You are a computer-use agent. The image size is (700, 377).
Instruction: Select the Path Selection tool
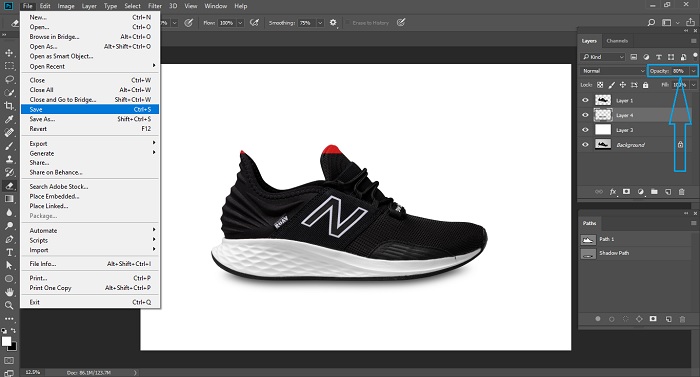tap(9, 265)
